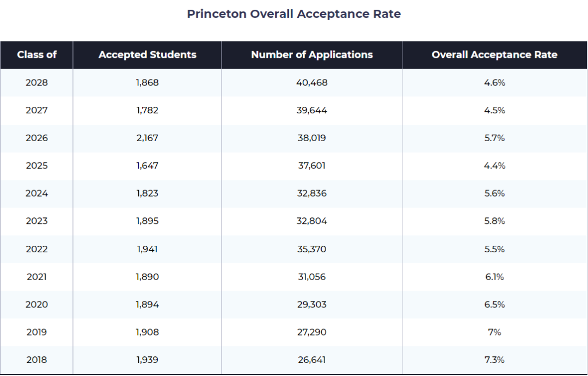Select the 35,370 applications cell
Screen dimensions: 588x376
coord(311,249)
